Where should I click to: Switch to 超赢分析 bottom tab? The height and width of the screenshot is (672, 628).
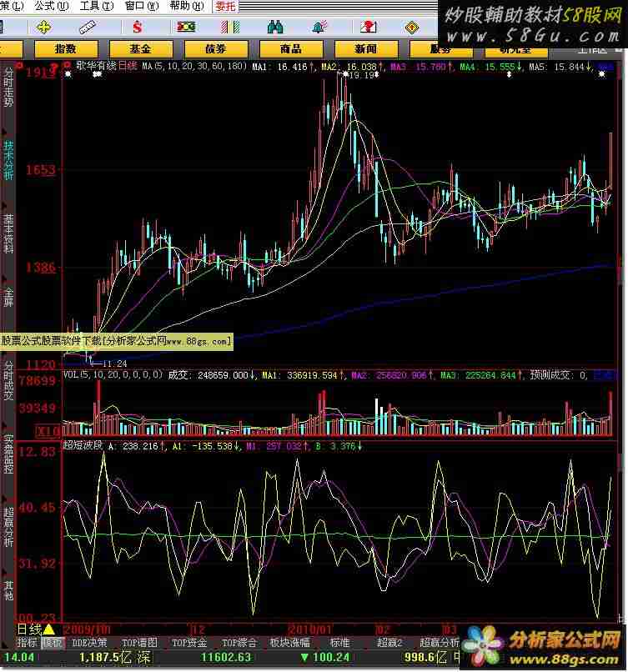pyautogui.click(x=439, y=642)
